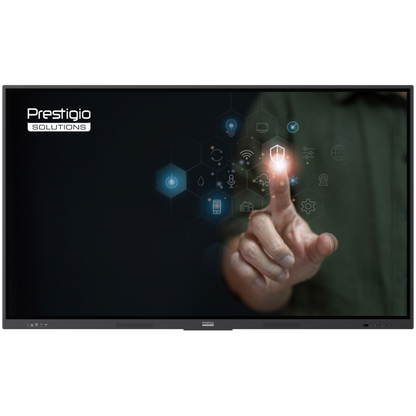Tap the glowing shield security icon

(x=277, y=154)
